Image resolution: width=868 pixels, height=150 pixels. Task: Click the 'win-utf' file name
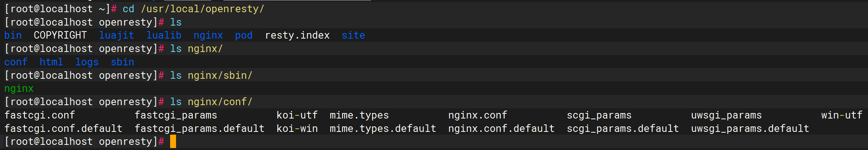[842, 115]
